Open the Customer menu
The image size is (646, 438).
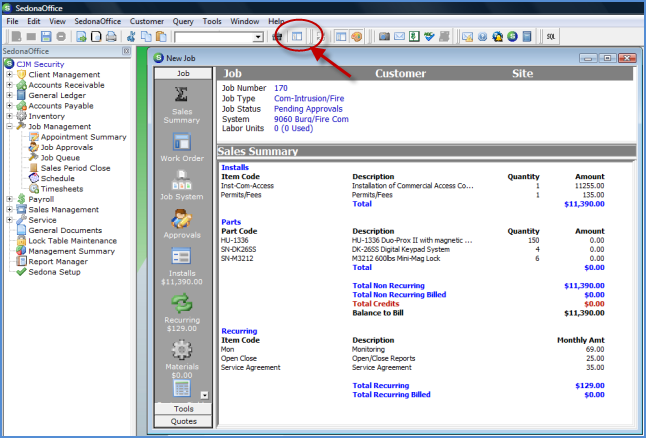147,21
